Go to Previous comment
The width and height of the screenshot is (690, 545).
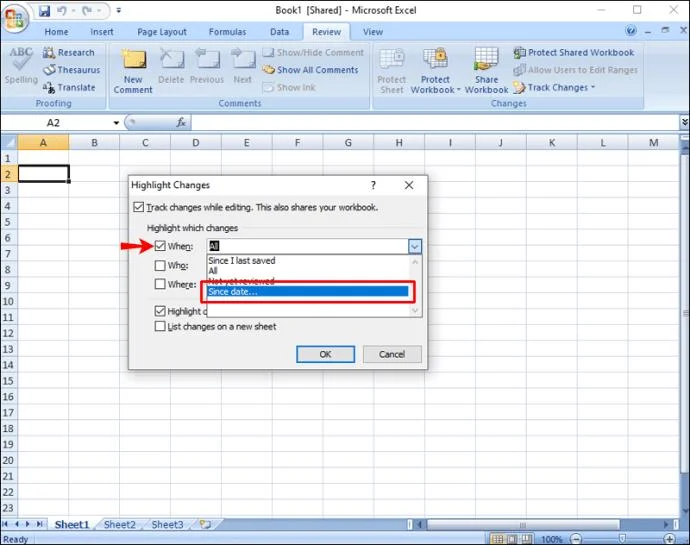[207, 67]
